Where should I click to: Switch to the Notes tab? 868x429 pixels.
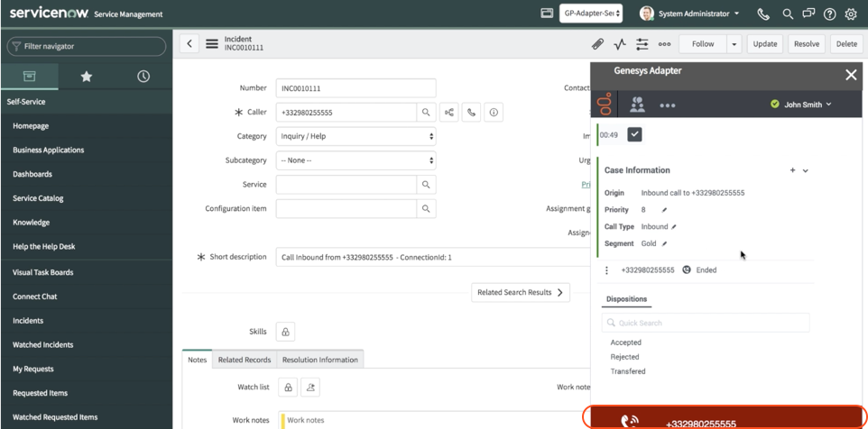pos(197,360)
